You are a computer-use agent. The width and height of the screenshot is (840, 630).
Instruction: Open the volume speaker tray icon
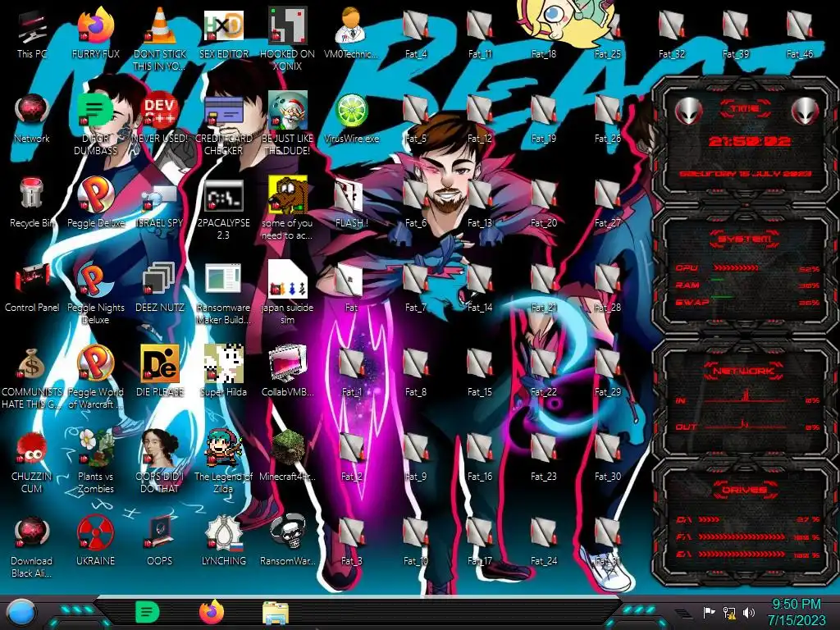point(749,612)
